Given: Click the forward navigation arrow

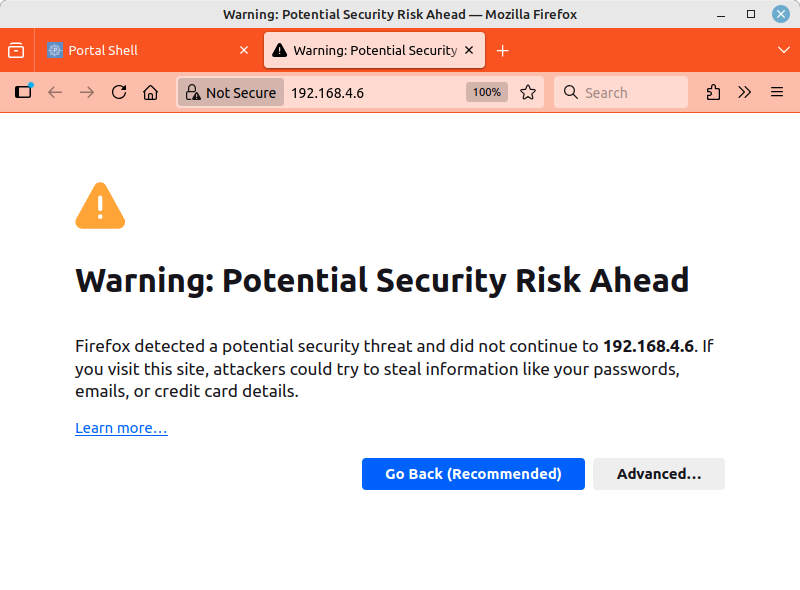Looking at the screenshot, I should pyautogui.click(x=87, y=92).
